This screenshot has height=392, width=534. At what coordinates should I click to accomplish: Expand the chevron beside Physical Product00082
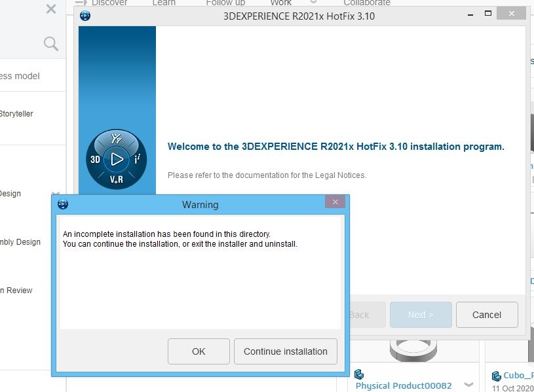point(469,385)
